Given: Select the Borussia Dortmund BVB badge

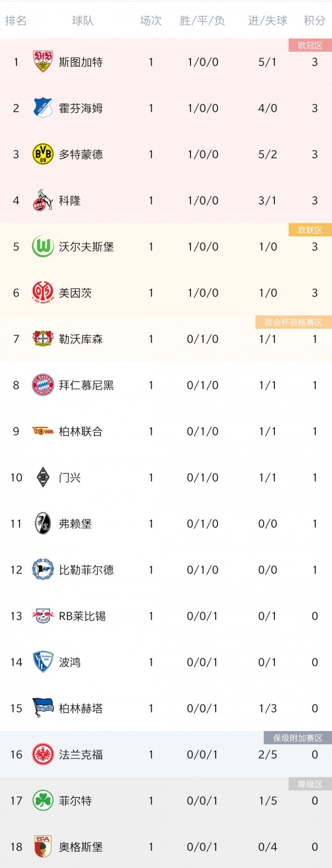Looking at the screenshot, I should [x=43, y=154].
